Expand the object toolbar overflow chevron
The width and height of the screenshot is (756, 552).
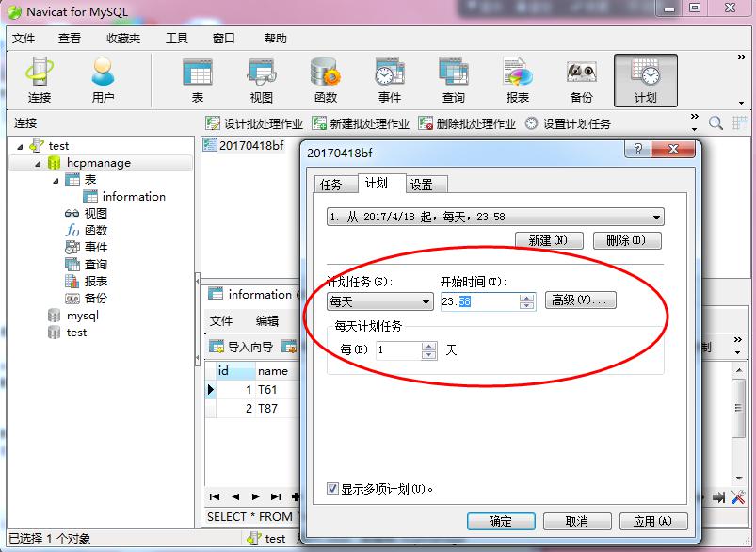click(694, 116)
